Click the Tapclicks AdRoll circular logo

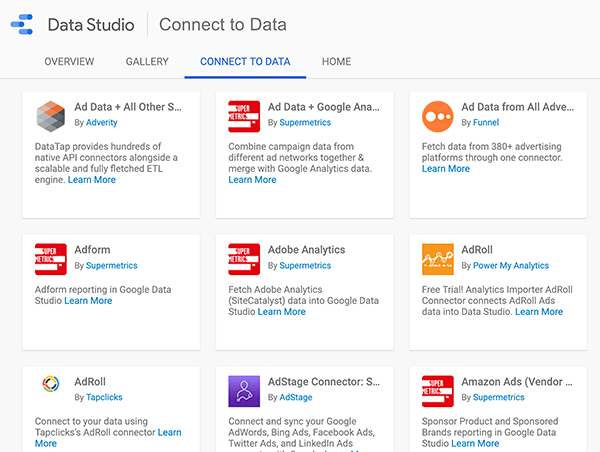click(x=51, y=383)
